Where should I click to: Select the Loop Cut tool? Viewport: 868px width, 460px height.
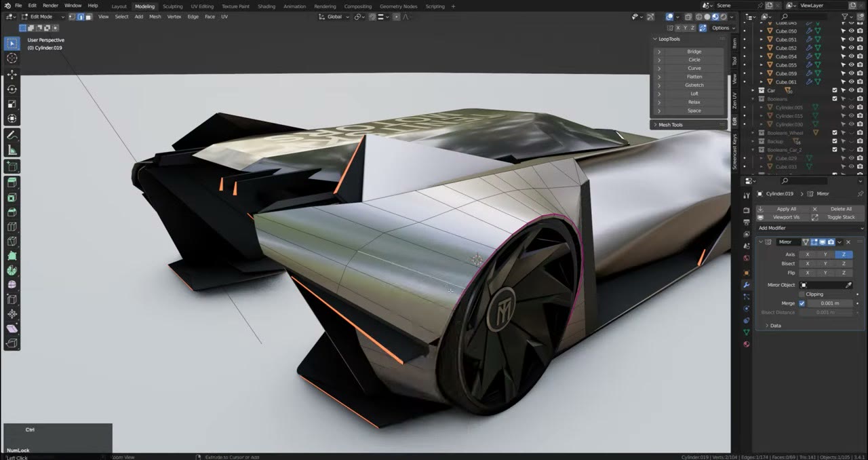[x=12, y=227]
